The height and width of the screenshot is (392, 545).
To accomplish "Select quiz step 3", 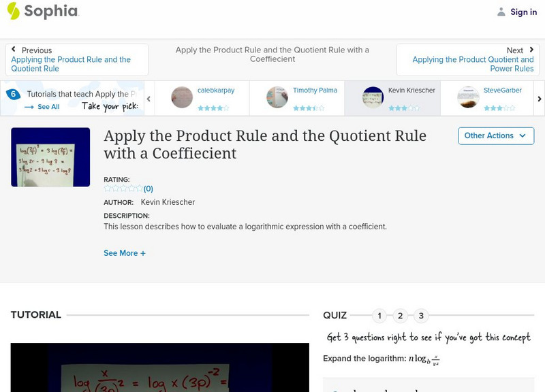I will point(421,315).
